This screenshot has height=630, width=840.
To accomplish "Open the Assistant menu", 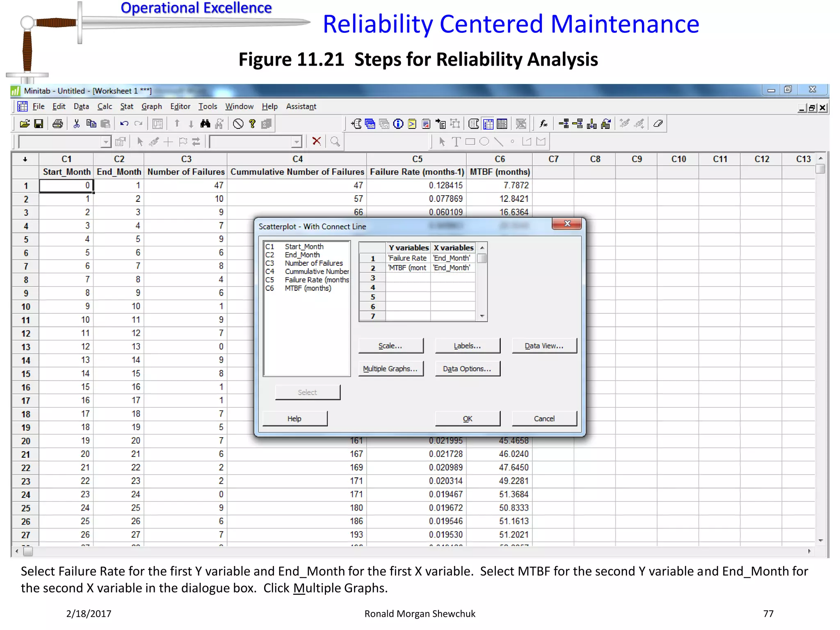I will 301,107.
